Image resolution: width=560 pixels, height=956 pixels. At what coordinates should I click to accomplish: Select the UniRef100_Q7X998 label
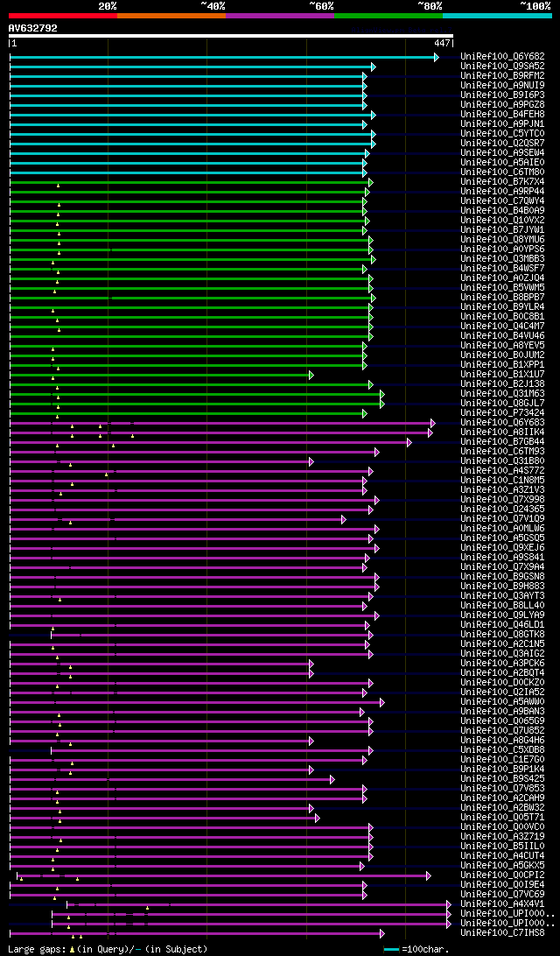click(x=503, y=500)
